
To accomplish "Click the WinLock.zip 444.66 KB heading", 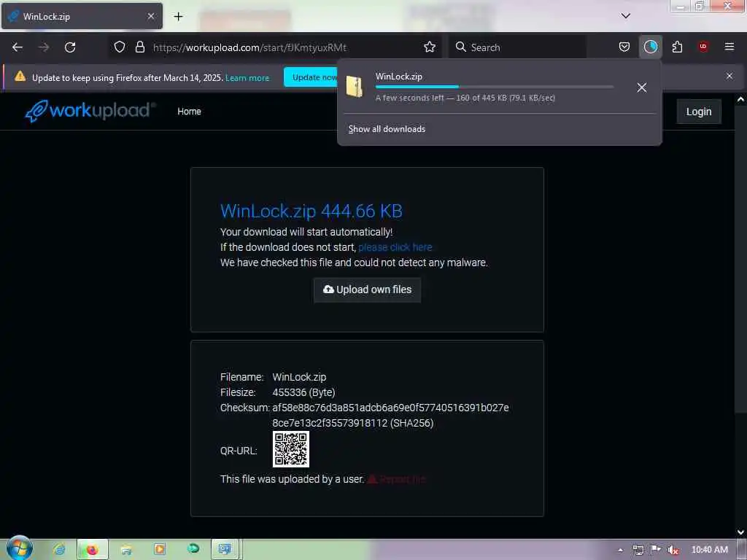I will pyautogui.click(x=311, y=211).
